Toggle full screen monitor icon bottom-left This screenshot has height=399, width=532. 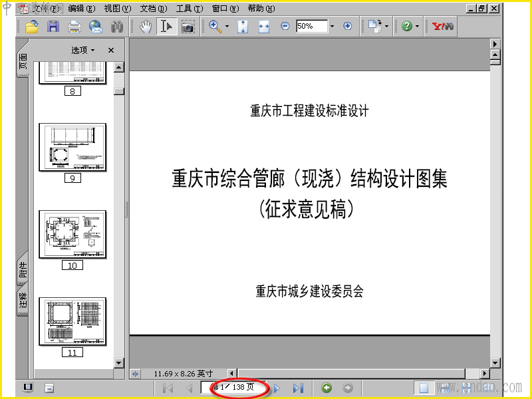pos(28,388)
